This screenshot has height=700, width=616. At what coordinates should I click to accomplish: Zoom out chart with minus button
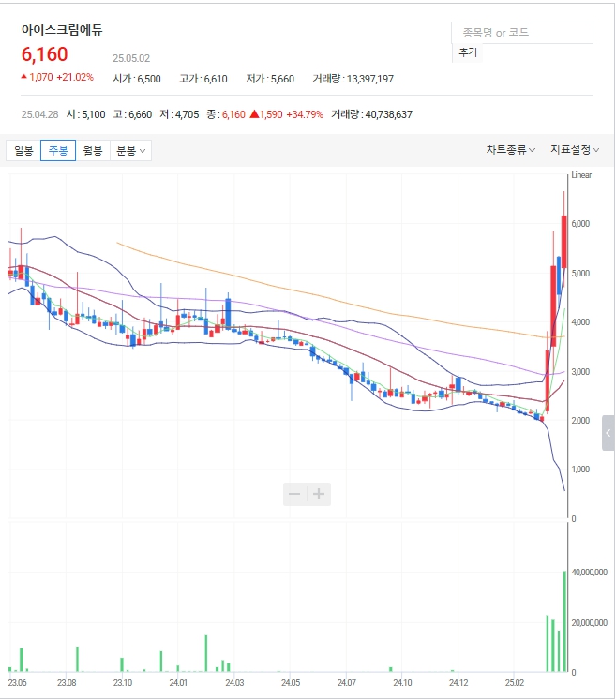click(x=294, y=494)
